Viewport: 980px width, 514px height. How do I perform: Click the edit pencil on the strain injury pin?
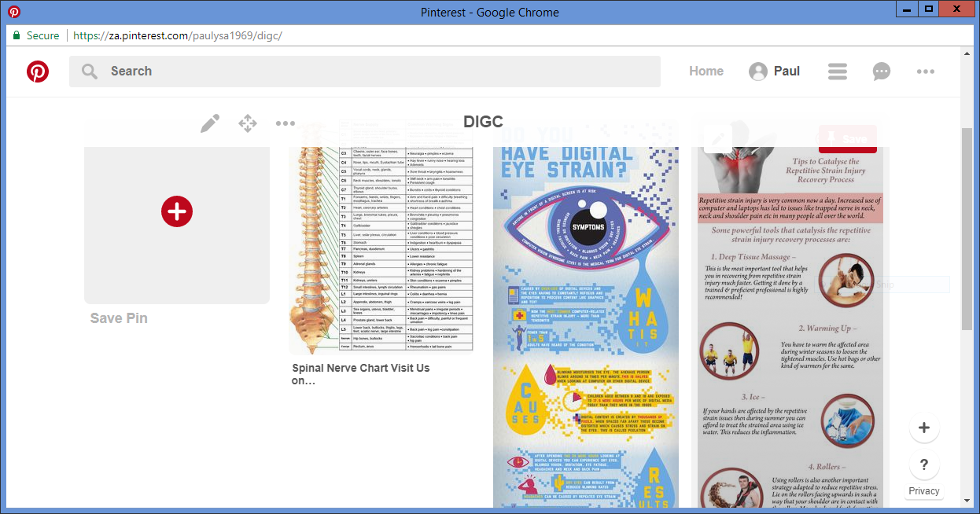click(x=718, y=138)
